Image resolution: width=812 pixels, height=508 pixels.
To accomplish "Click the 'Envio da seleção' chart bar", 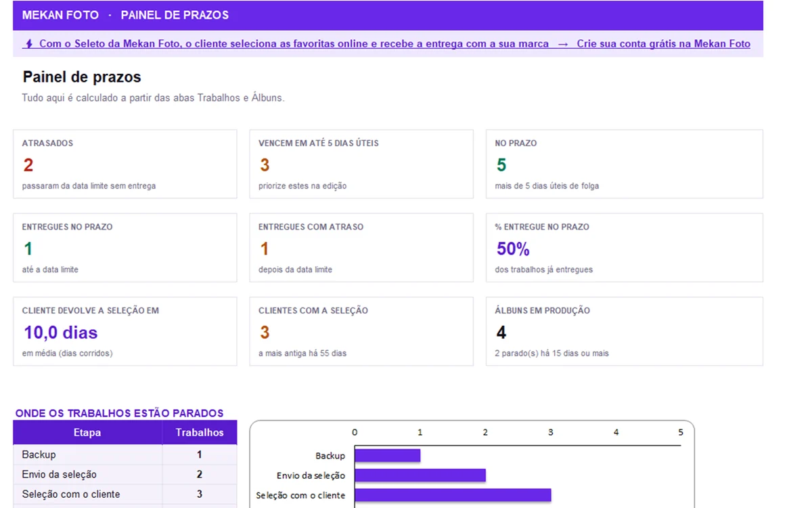I will 420,475.
